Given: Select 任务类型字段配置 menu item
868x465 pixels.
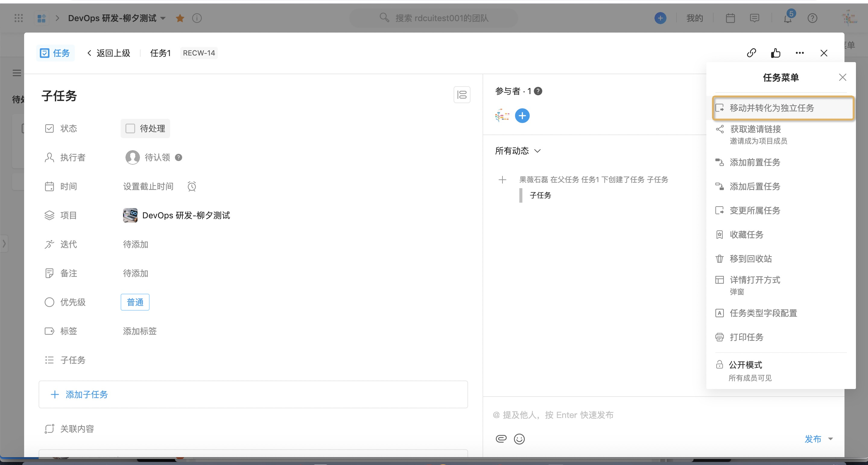Looking at the screenshot, I should (781, 313).
